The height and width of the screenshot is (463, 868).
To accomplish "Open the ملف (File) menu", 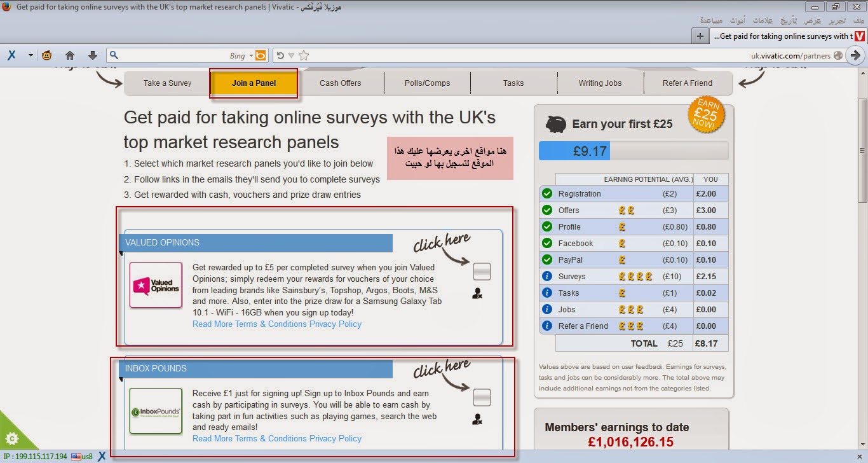I will click(x=858, y=20).
